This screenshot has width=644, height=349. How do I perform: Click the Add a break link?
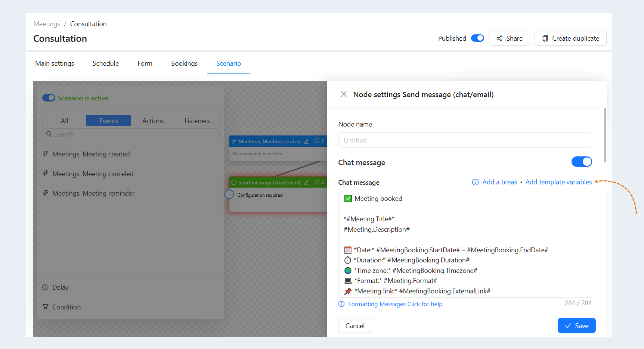tap(500, 182)
